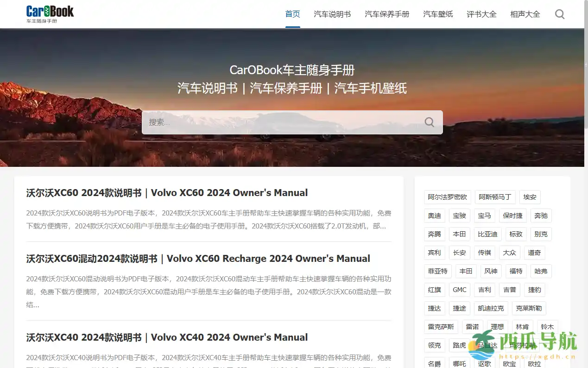Switch to 汽车壁纸
Viewport: 588px width, 368px height.
tap(437, 14)
